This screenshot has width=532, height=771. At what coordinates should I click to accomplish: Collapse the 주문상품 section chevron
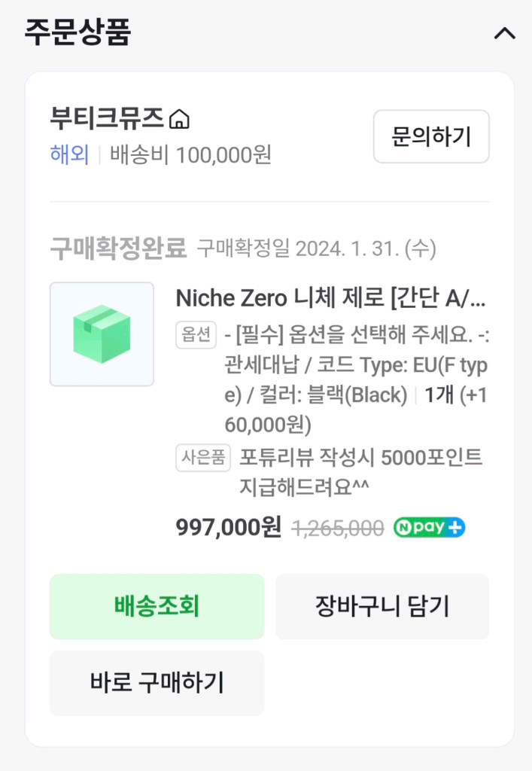pos(504,33)
